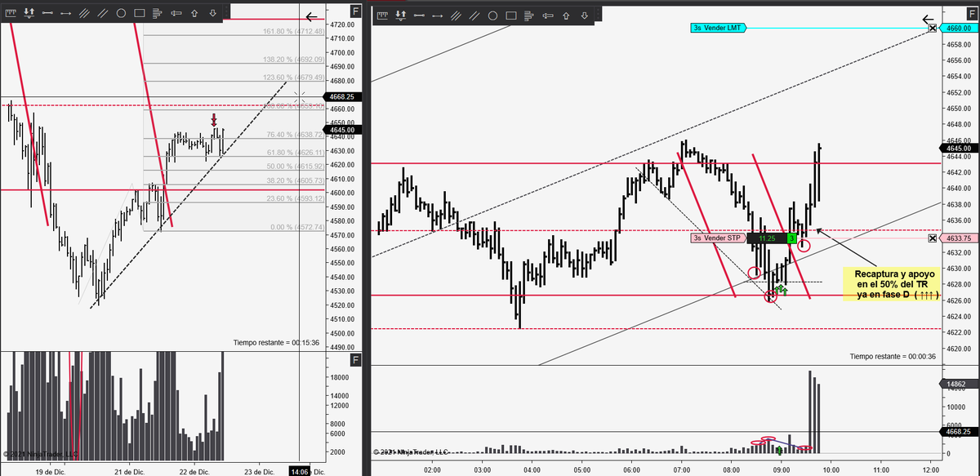Click the cyan 4660.00 price tag
The height and width of the screenshot is (476, 980).
click(959, 28)
